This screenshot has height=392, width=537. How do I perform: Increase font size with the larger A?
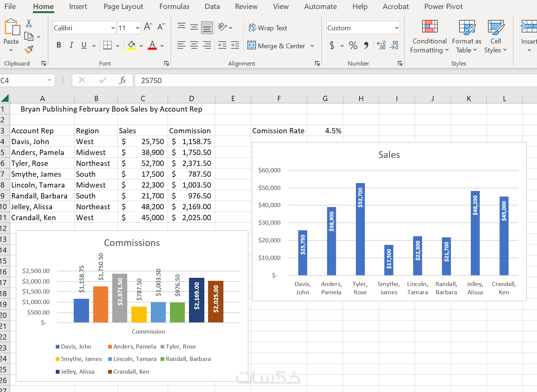tap(148, 27)
